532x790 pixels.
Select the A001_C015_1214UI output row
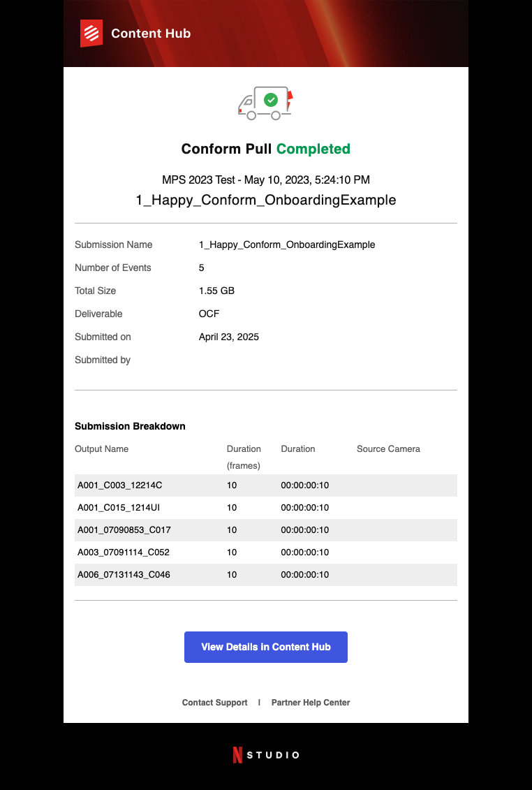266,508
